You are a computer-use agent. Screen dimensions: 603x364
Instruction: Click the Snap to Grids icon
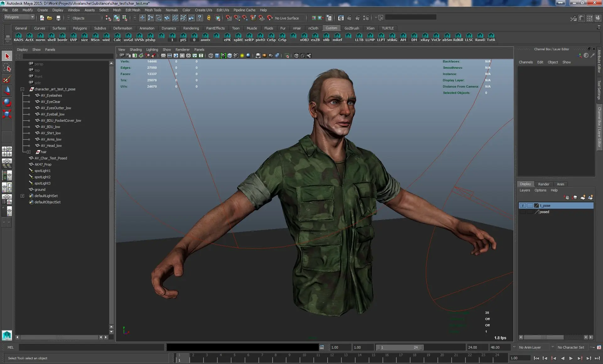(x=229, y=18)
